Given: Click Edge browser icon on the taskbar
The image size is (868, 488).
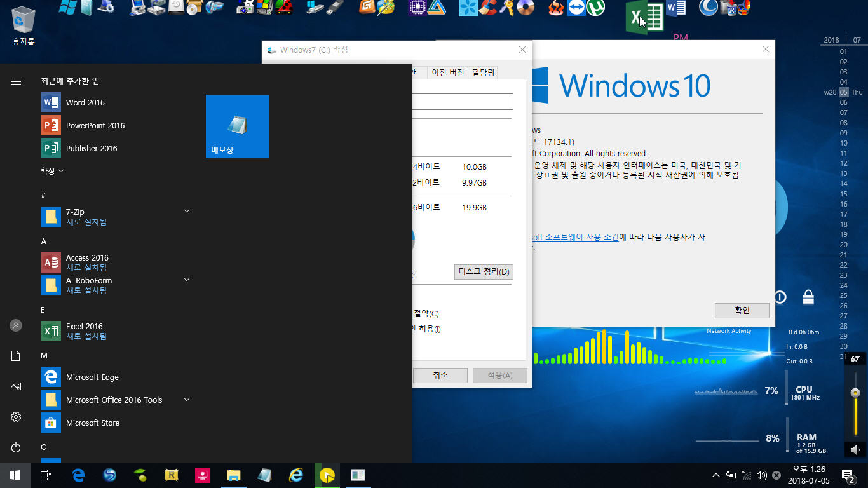Looking at the screenshot, I should click(x=78, y=475).
